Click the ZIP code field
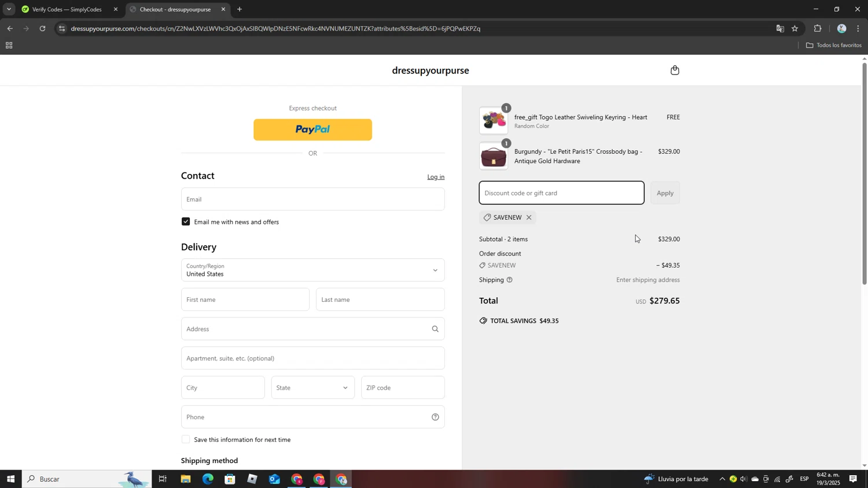This screenshot has width=868, height=488. [x=403, y=387]
